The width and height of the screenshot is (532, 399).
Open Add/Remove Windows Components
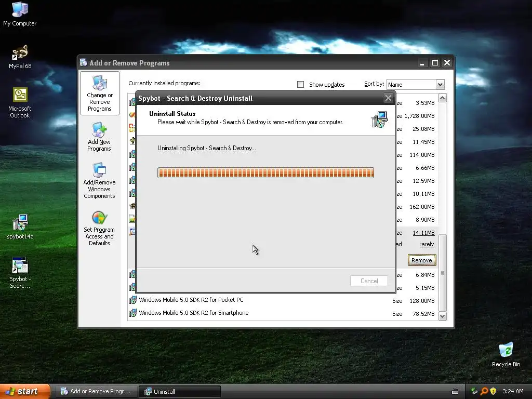coord(99,180)
